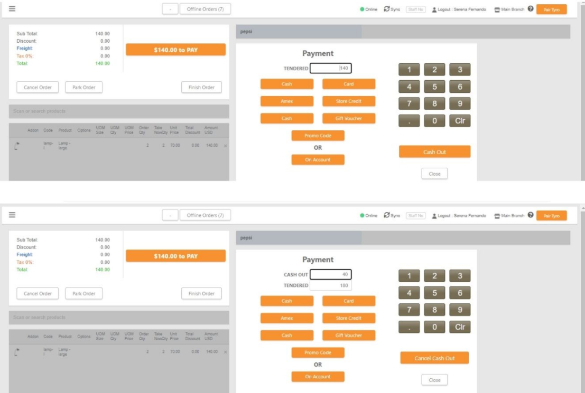Click the Tendered field showing 140
Screen dimensions: 585x393
point(331,68)
